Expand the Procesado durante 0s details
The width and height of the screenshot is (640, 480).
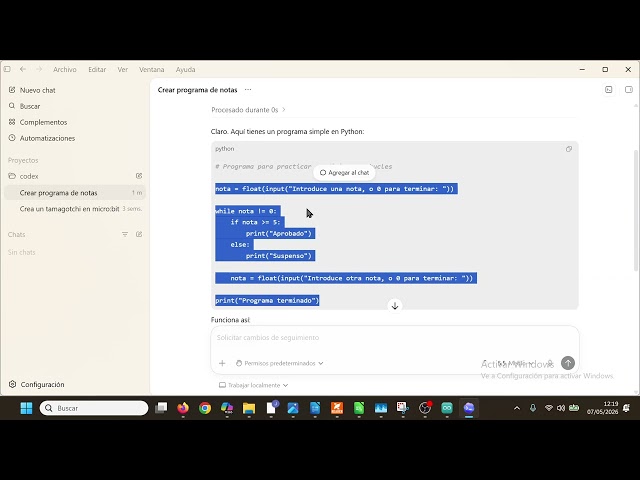click(x=248, y=110)
